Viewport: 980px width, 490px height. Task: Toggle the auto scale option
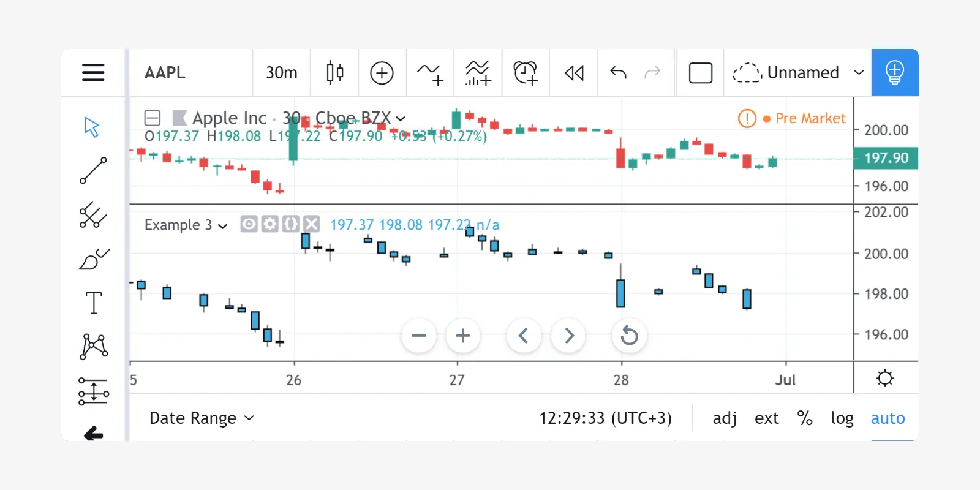click(888, 418)
